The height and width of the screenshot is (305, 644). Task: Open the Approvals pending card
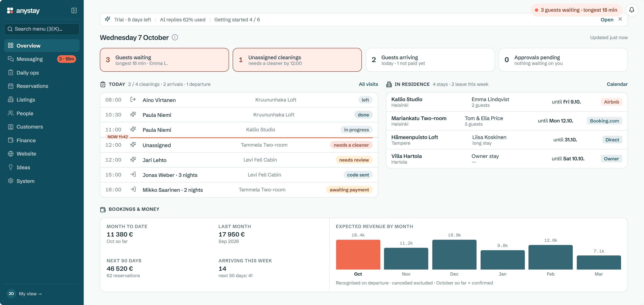pos(563,60)
